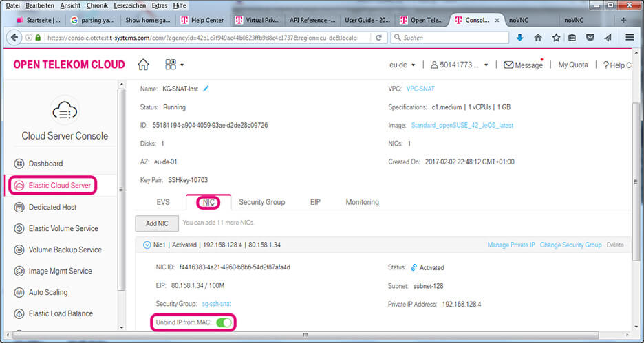Open the Lesezeichen menu
This screenshot has height=343, width=644.
click(x=129, y=5)
